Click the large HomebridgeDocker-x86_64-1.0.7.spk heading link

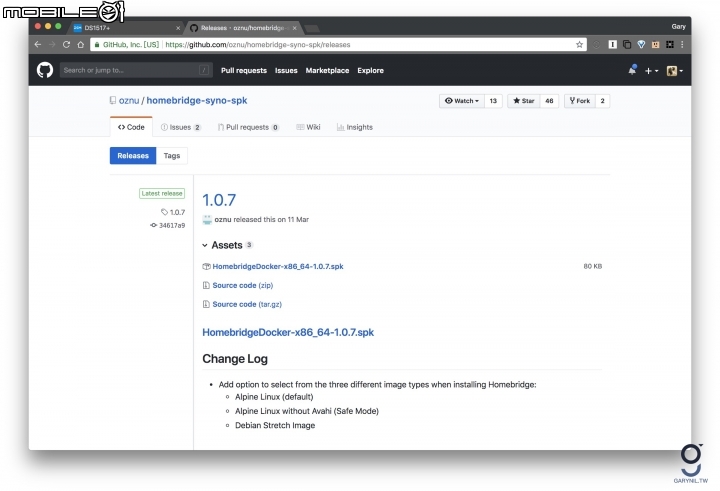pos(288,333)
